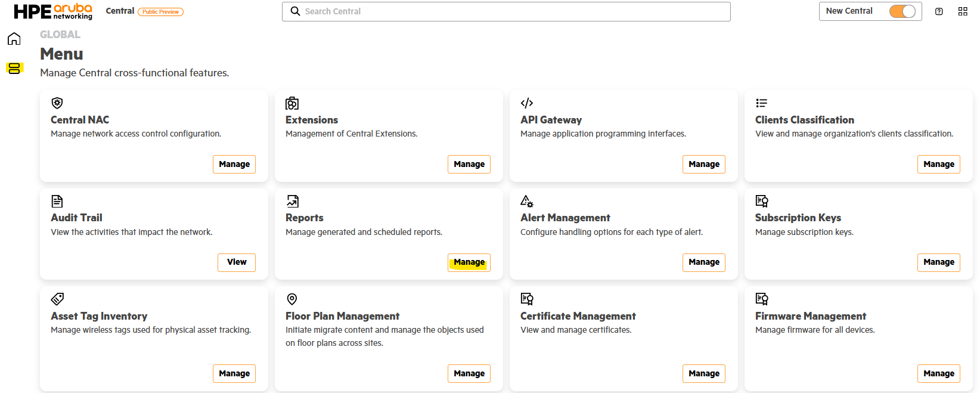Click the Floor Plan Management pin icon
The height and width of the screenshot is (393, 980).
292,299
